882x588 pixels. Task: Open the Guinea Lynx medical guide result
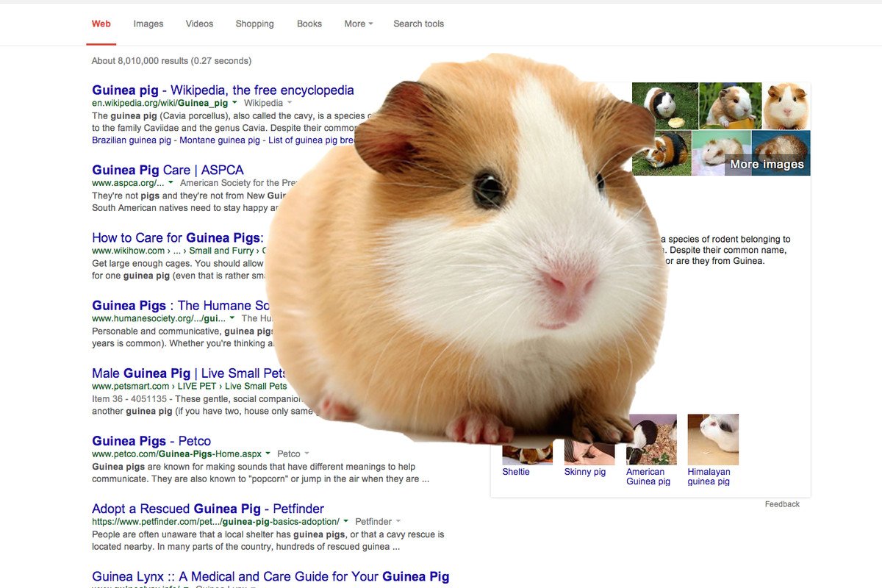tap(270, 576)
